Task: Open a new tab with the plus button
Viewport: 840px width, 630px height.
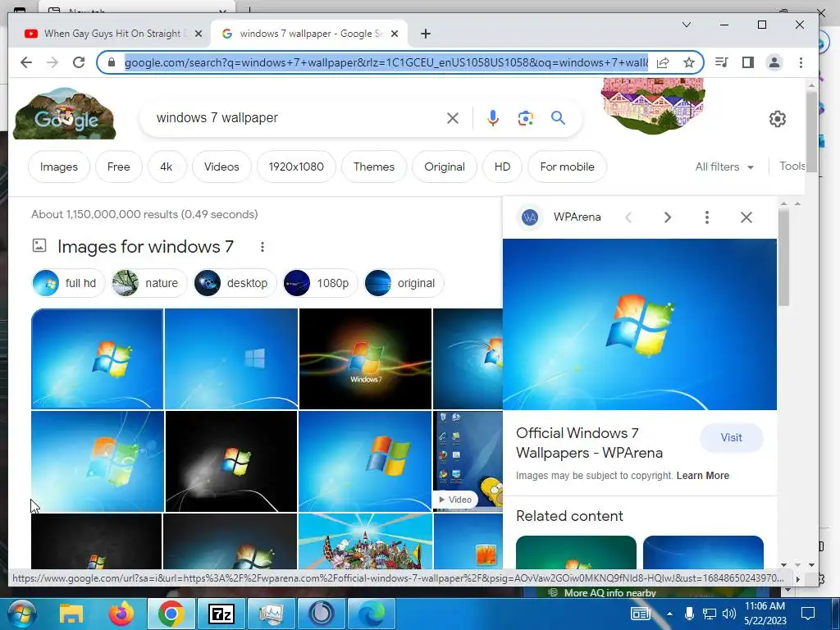Action: coord(426,34)
